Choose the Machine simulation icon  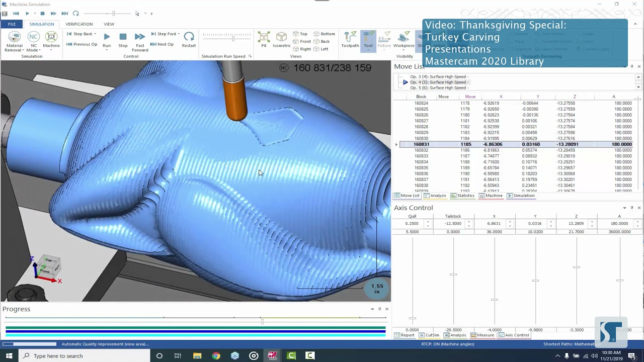51,40
